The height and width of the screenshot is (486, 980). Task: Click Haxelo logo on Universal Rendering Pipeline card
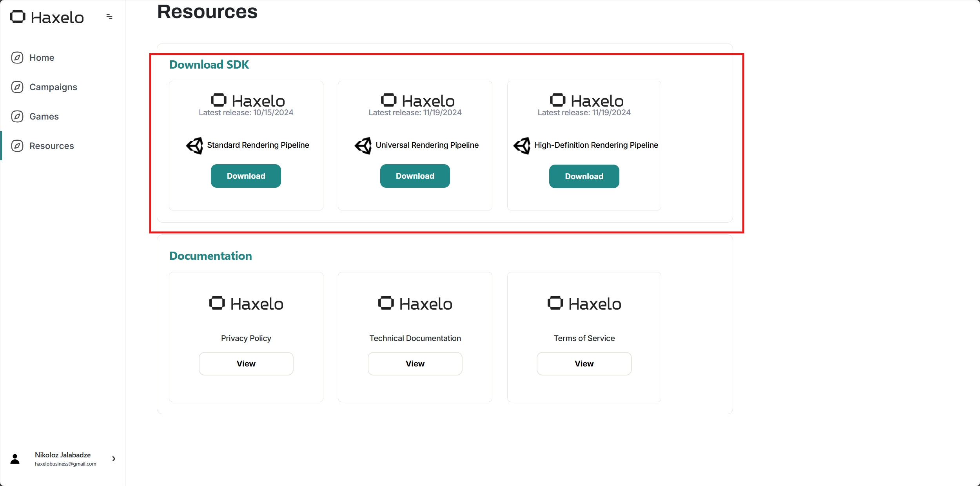(x=417, y=101)
